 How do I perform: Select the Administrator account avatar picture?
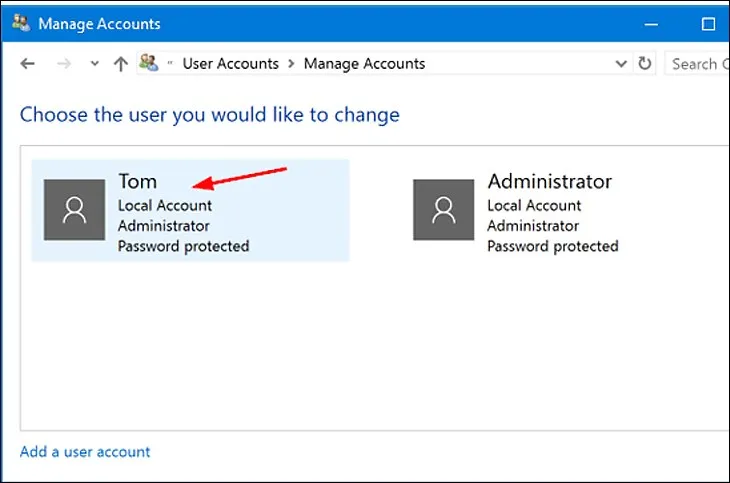coord(443,210)
